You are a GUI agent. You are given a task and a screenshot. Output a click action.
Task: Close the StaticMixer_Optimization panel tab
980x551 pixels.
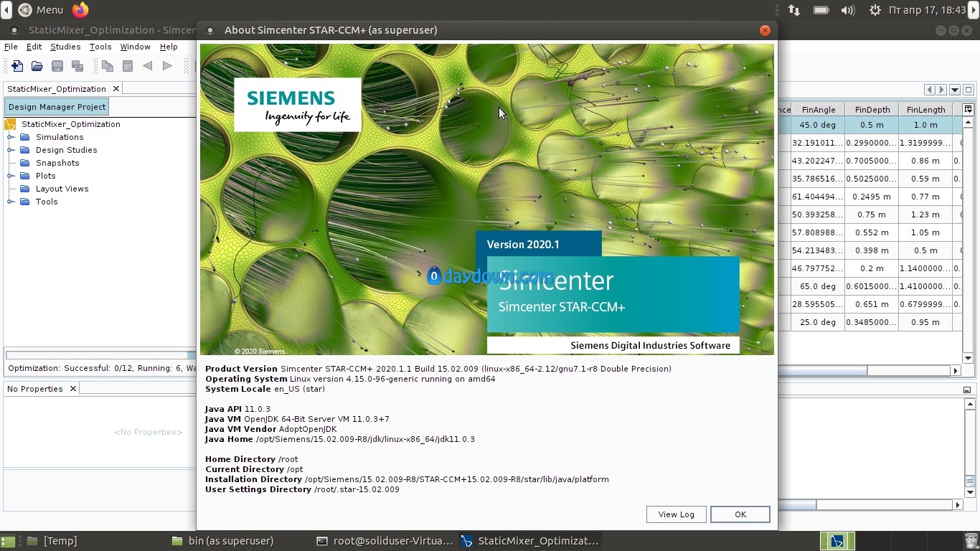click(116, 89)
